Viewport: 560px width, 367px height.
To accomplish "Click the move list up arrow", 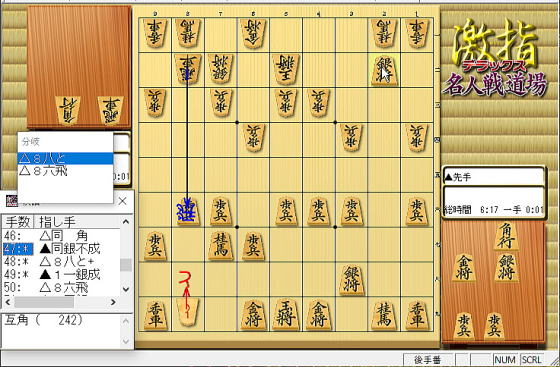I will 126,222.
